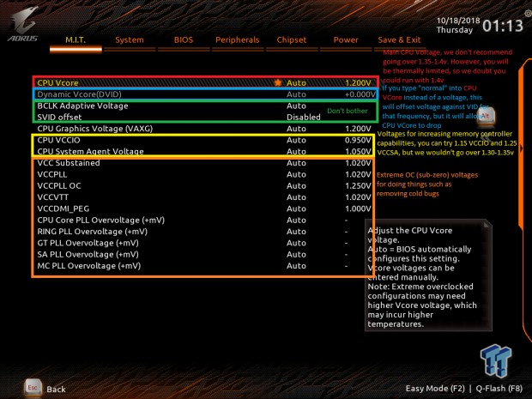Image resolution: width=532 pixels, height=399 pixels.
Task: Click the Esc key icon
Action: (x=33, y=388)
